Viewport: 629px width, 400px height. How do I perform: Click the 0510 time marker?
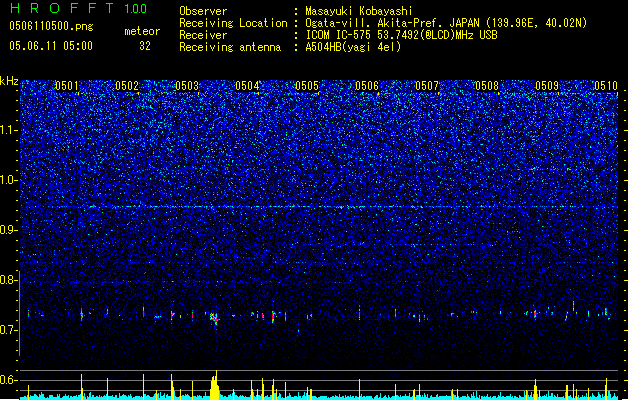pos(606,86)
